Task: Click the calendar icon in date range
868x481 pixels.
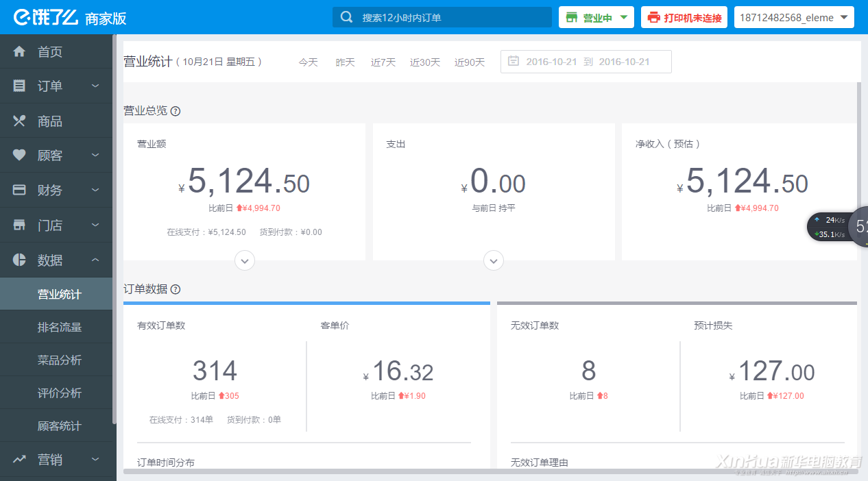Action: click(x=513, y=62)
